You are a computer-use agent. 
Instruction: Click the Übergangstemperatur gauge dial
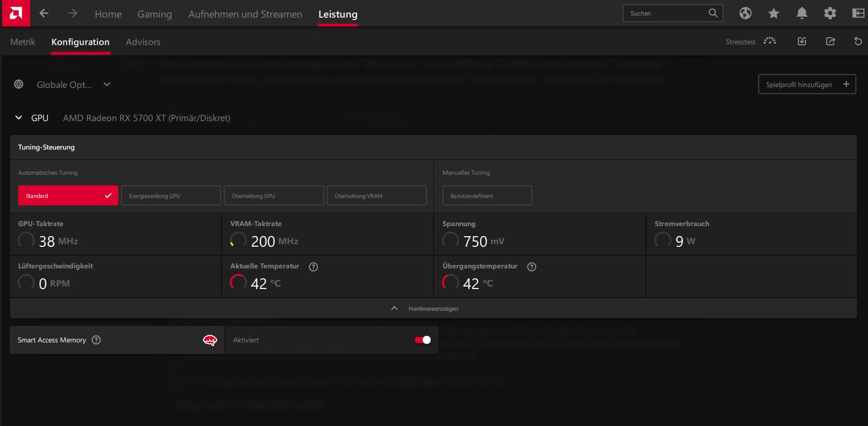(450, 282)
